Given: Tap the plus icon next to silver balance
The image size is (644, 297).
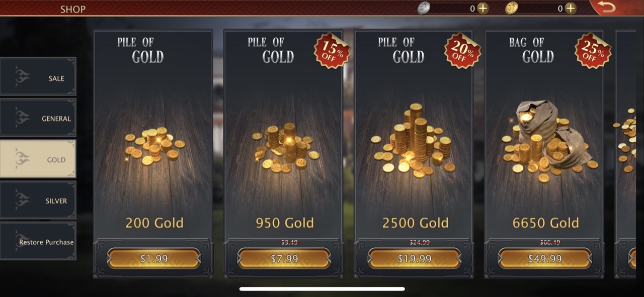Looking at the screenshot, I should tap(482, 8).
